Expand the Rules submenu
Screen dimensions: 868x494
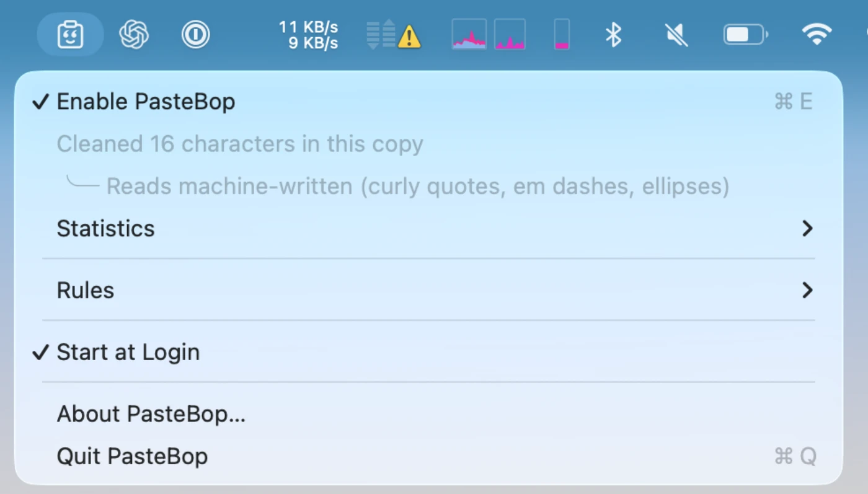coord(428,290)
